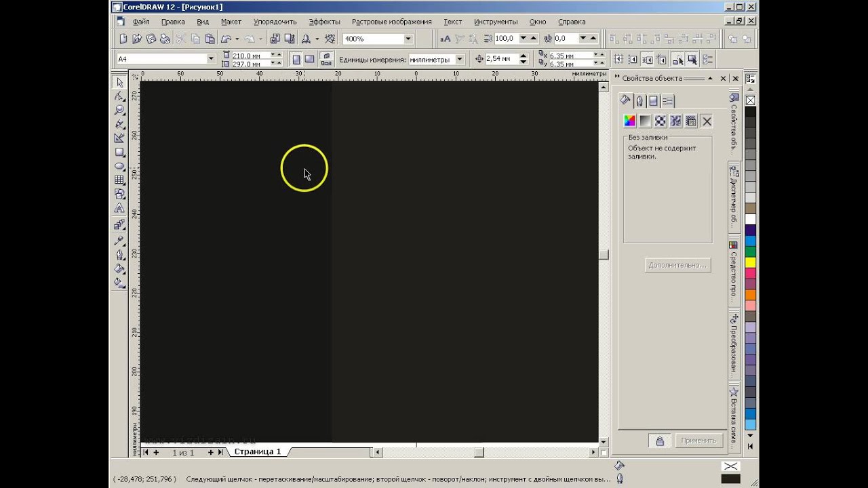
Task: Toggle Treat as Filled button
Action: click(x=692, y=60)
